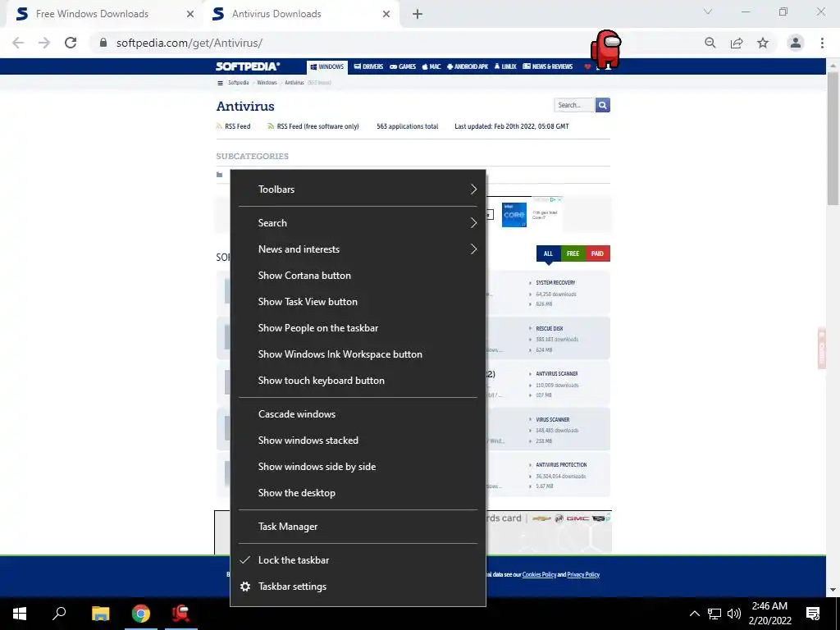Click the page vertical scrollbar thumb
The height and width of the screenshot is (630, 840).
pos(833,137)
